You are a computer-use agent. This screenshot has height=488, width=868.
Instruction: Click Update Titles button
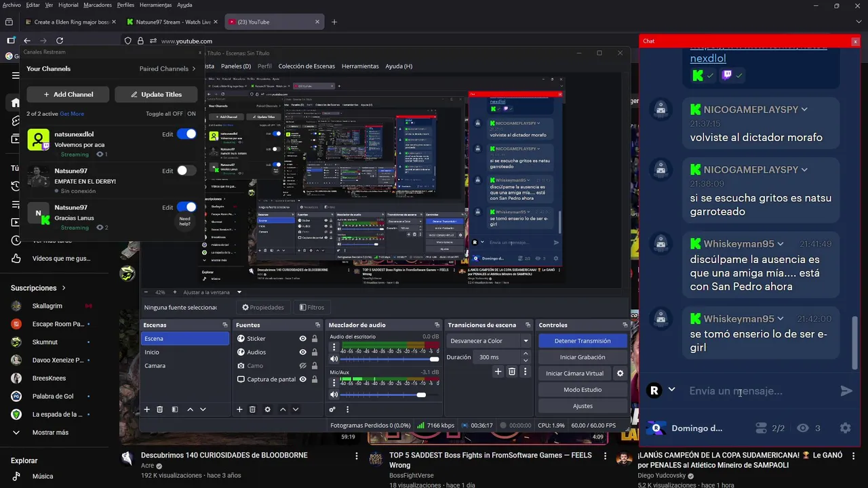point(156,94)
